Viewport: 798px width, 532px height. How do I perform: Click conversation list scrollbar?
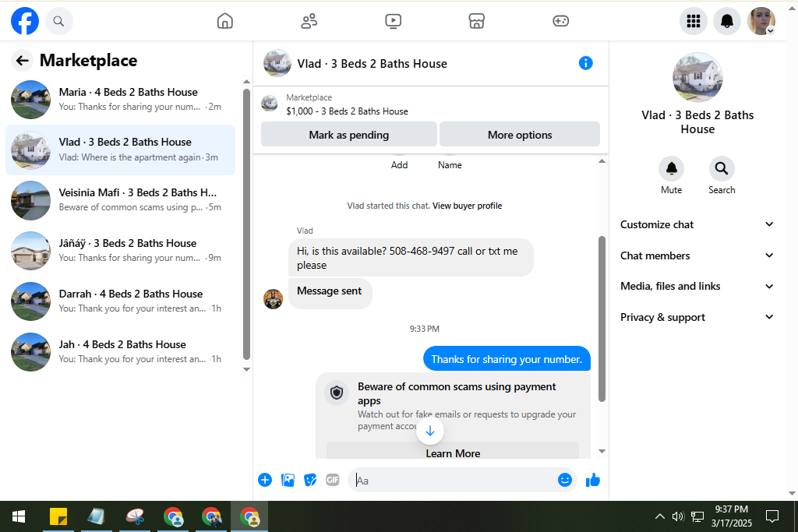pyautogui.click(x=246, y=224)
